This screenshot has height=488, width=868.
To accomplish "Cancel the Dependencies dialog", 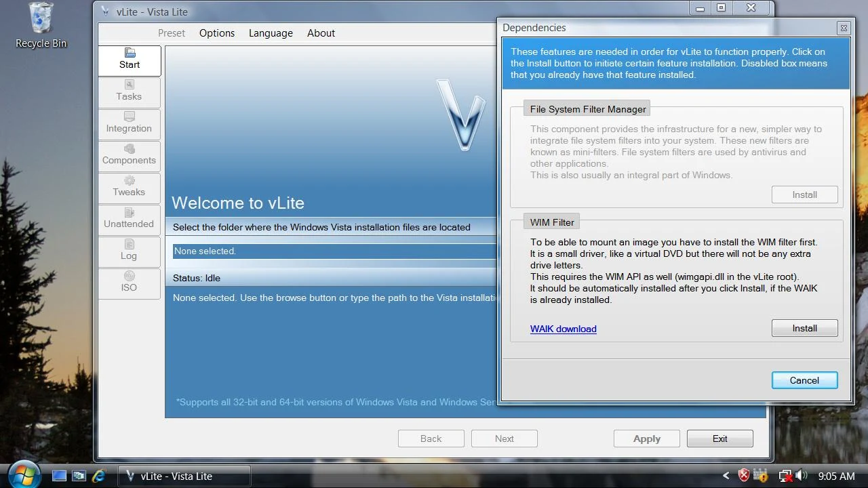I will point(804,380).
